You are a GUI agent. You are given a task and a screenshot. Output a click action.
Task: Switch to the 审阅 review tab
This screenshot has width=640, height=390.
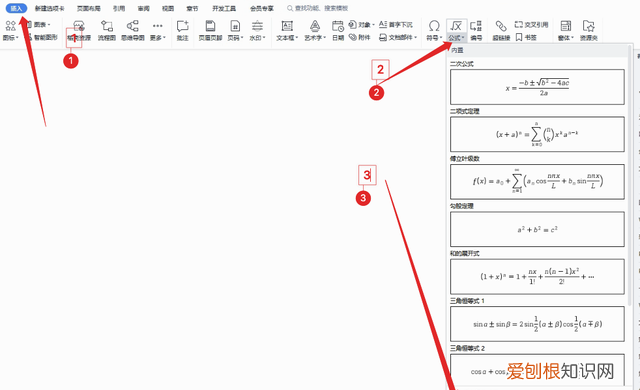tap(143, 8)
